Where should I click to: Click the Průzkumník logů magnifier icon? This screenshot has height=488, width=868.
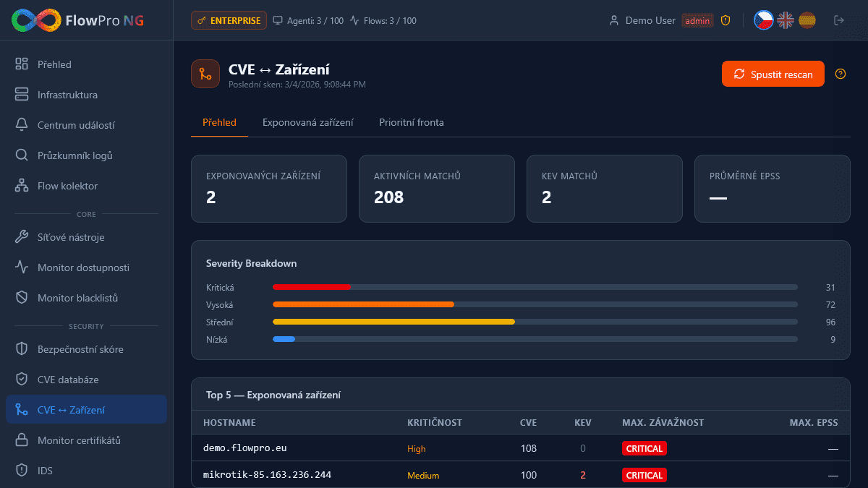click(x=22, y=155)
